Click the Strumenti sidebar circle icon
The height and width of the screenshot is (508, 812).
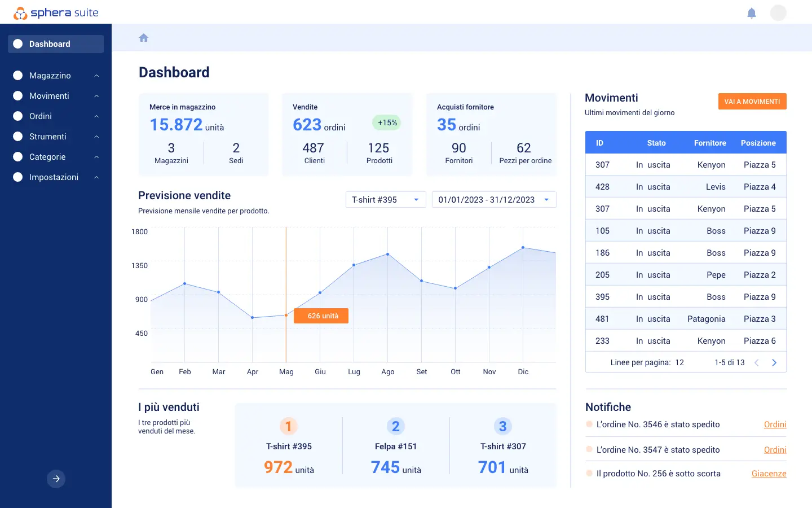coord(18,137)
